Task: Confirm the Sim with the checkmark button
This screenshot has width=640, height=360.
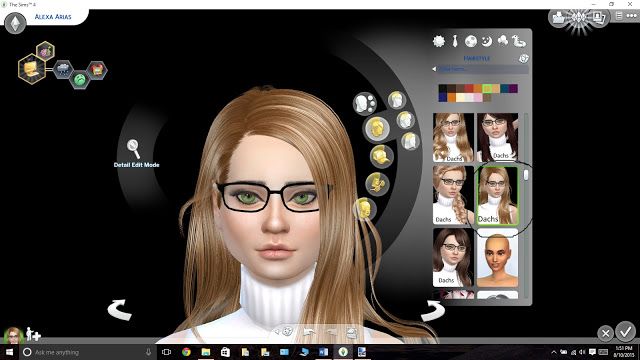Action: pos(626,332)
